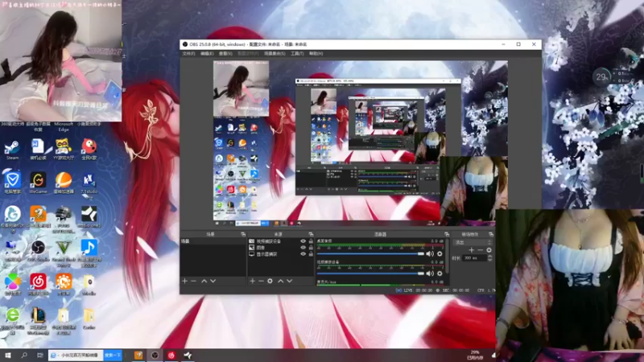
Task: Move scene up with the up arrow
Action: 204,281
